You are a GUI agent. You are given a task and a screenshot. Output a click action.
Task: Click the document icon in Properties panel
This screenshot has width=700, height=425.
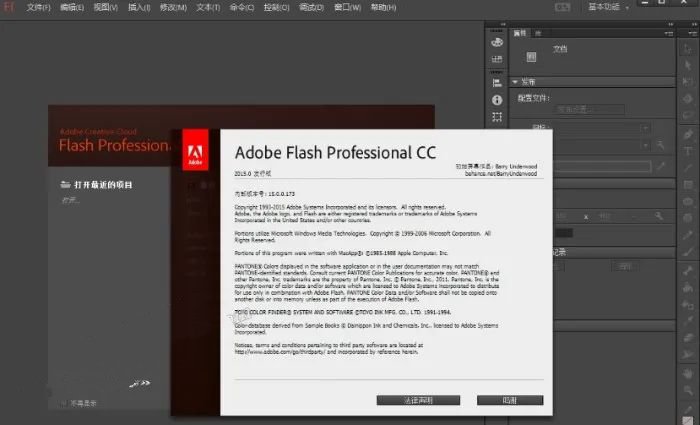(531, 57)
